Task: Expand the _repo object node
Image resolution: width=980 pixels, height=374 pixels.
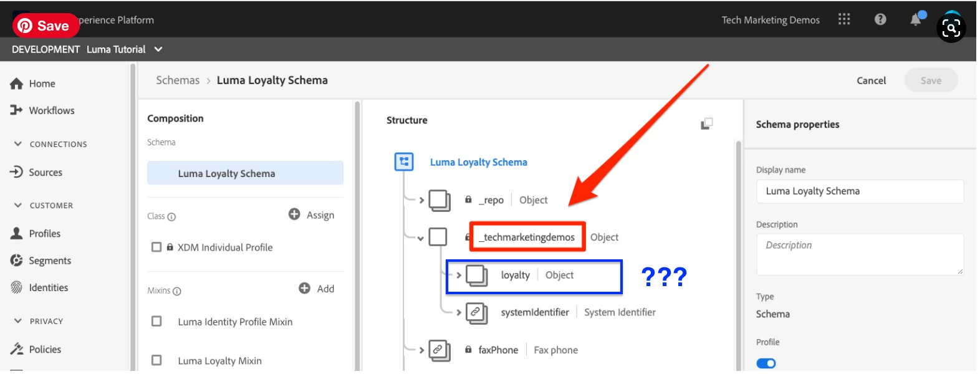Action: tap(421, 200)
